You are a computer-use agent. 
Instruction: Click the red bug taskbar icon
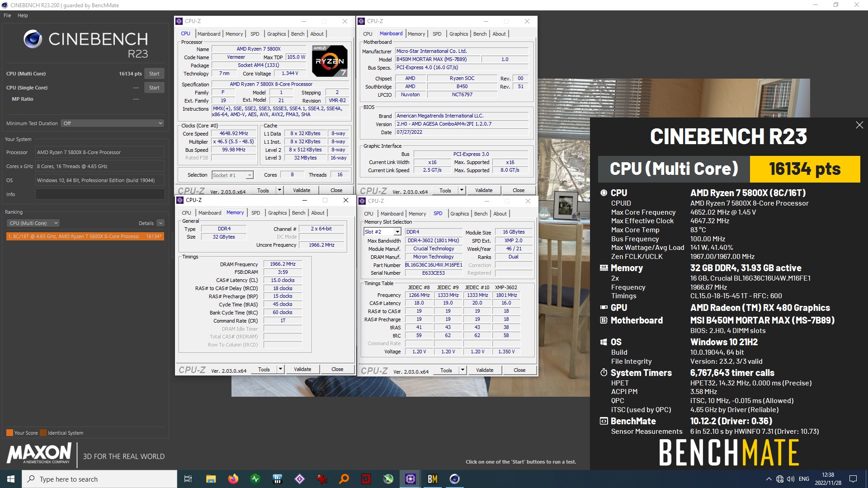[x=322, y=479]
